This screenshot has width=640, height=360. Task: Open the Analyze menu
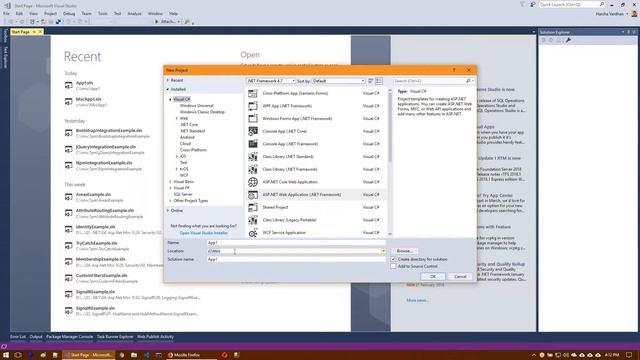(134, 13)
